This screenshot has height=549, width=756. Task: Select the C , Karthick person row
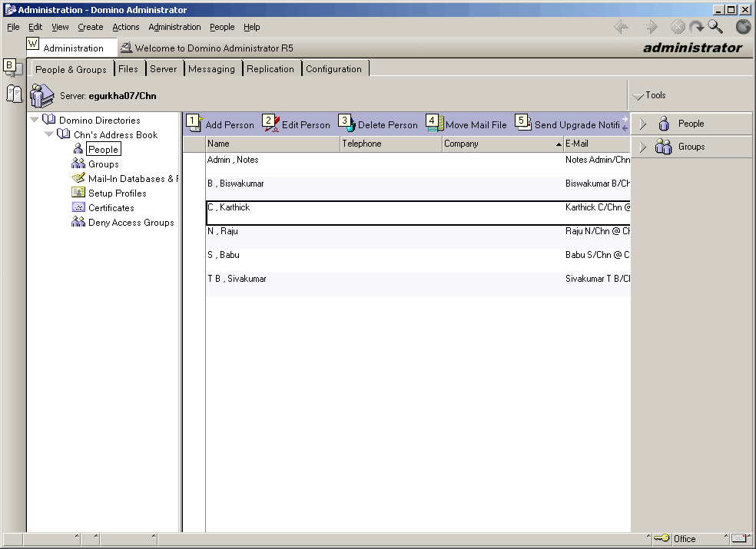pos(418,213)
